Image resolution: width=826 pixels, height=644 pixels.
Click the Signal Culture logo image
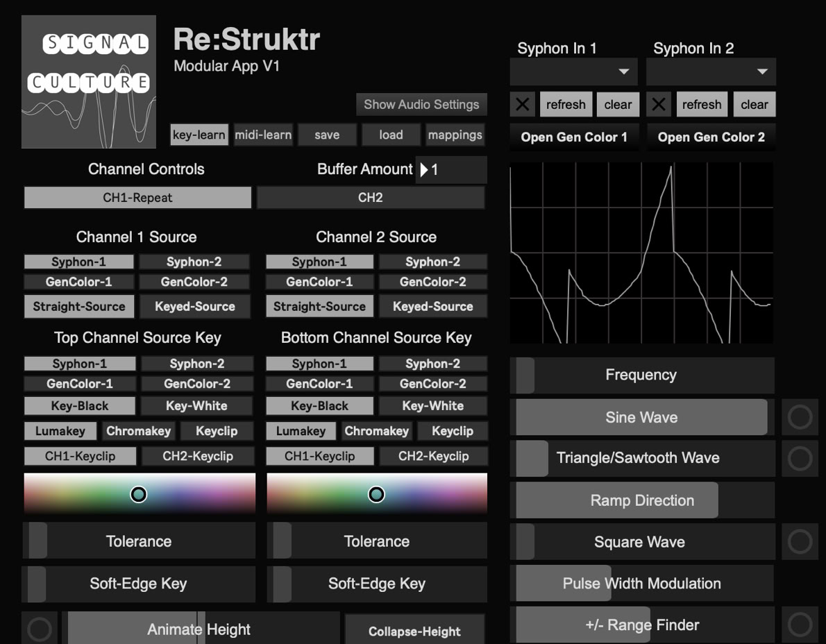[x=89, y=82]
